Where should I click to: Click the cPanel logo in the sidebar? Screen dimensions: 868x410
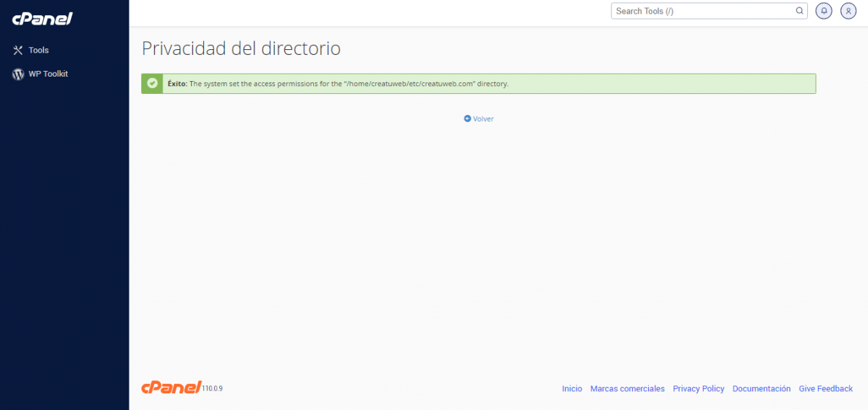pos(42,19)
